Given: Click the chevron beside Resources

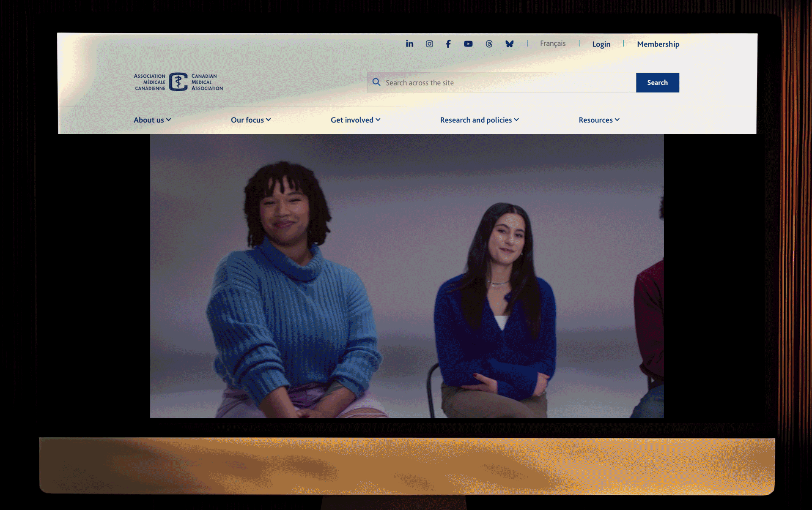Looking at the screenshot, I should [617, 120].
